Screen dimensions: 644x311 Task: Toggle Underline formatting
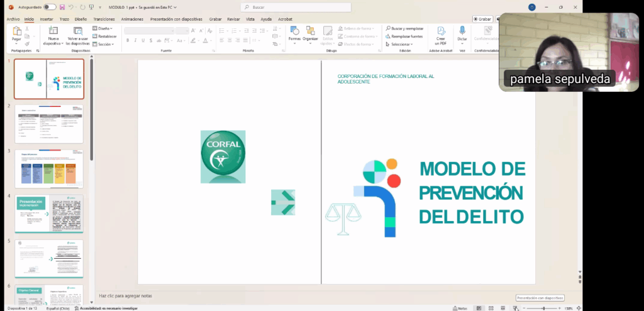(143, 40)
